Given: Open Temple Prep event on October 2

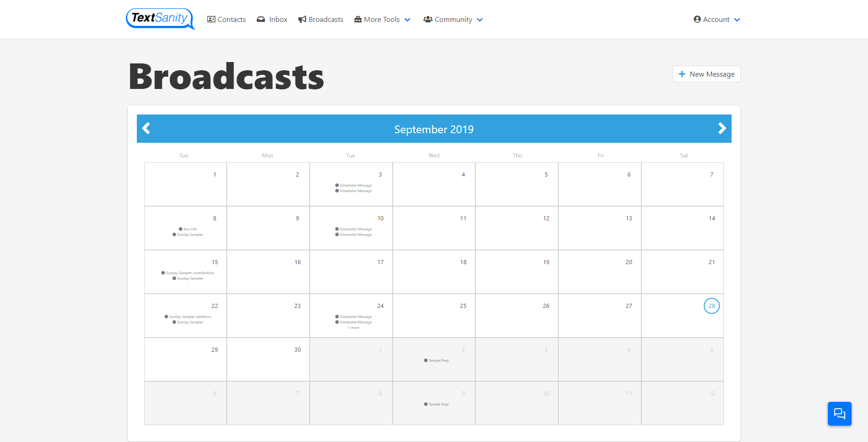Looking at the screenshot, I should click(x=437, y=360).
